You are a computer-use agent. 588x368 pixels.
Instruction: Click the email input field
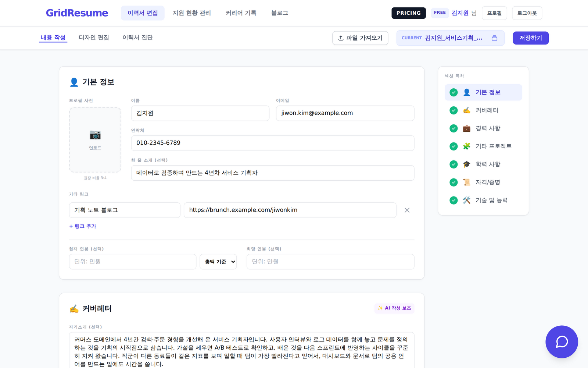tap(345, 113)
